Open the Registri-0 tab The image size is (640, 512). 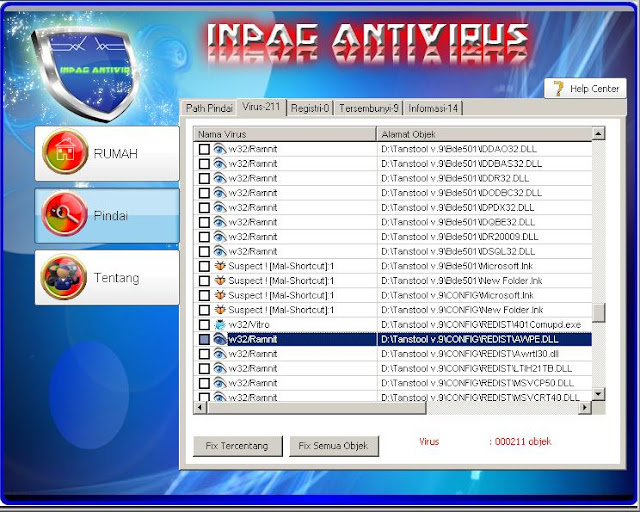click(x=310, y=108)
